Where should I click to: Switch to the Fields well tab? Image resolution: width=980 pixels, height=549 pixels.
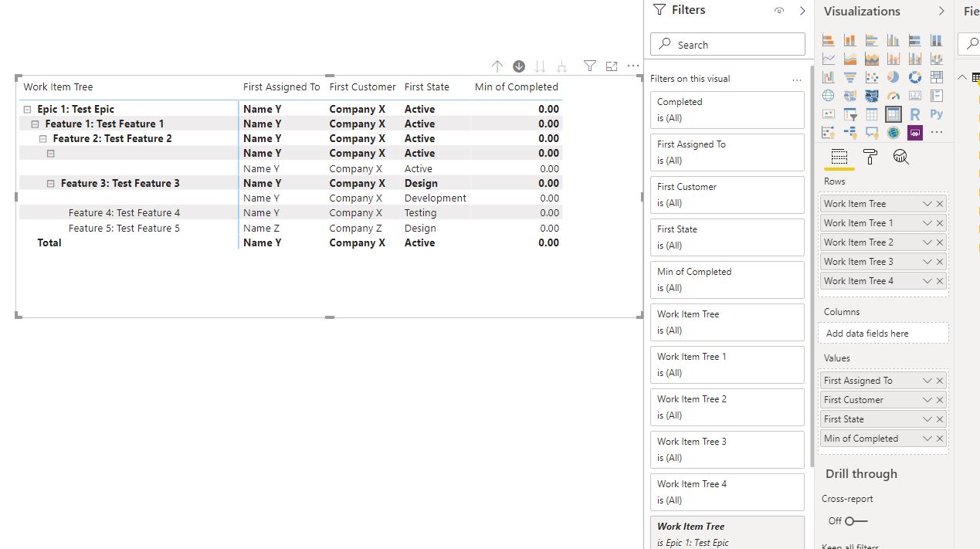(x=839, y=158)
